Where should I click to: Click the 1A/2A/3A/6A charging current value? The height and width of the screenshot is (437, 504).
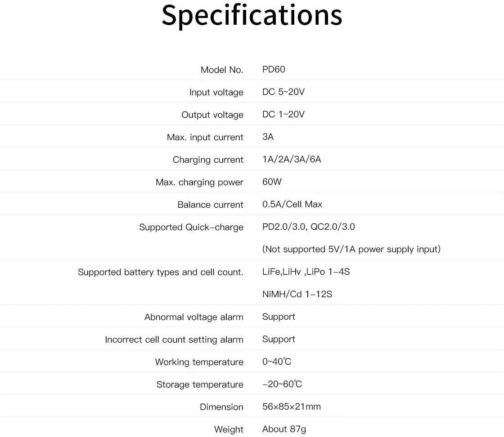click(x=292, y=159)
